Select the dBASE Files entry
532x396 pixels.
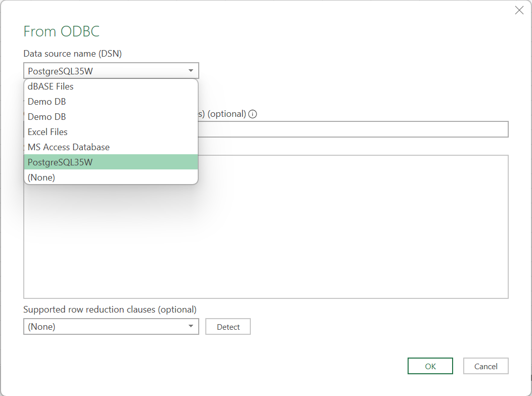pos(51,86)
